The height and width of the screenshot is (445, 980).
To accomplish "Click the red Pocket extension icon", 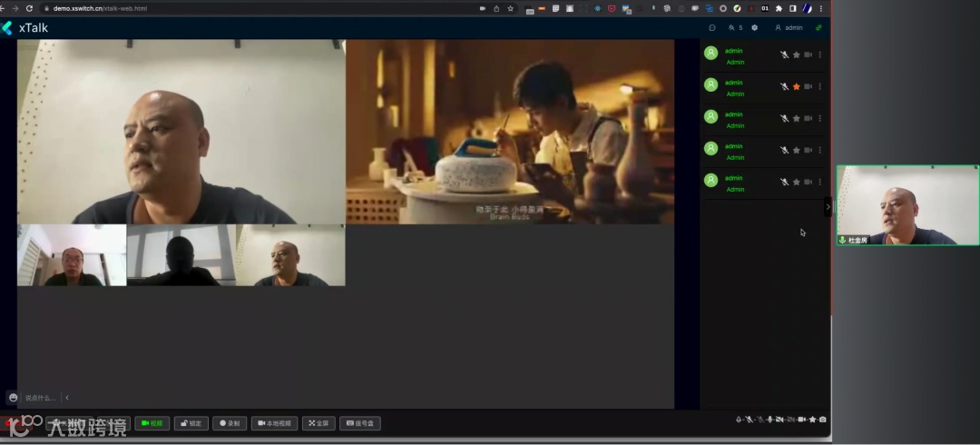I will point(612,8).
